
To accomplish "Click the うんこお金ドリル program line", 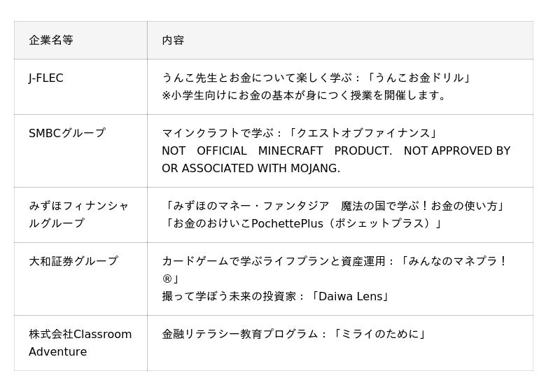I will pos(316,78).
